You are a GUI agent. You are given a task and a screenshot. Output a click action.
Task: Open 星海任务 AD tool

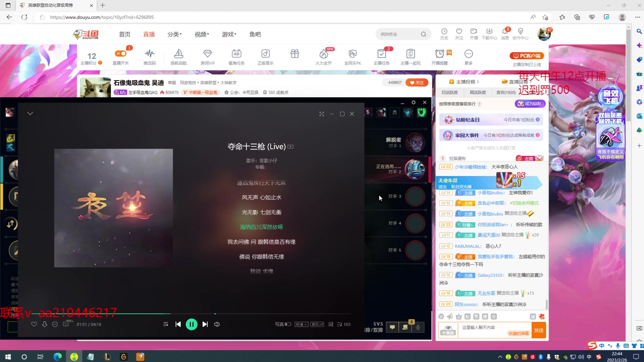tap(236, 57)
